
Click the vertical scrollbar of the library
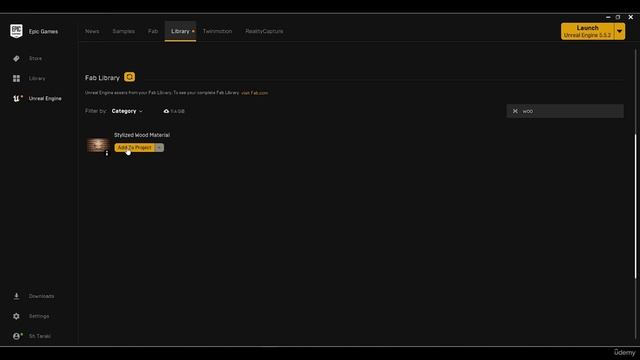[x=636, y=206]
